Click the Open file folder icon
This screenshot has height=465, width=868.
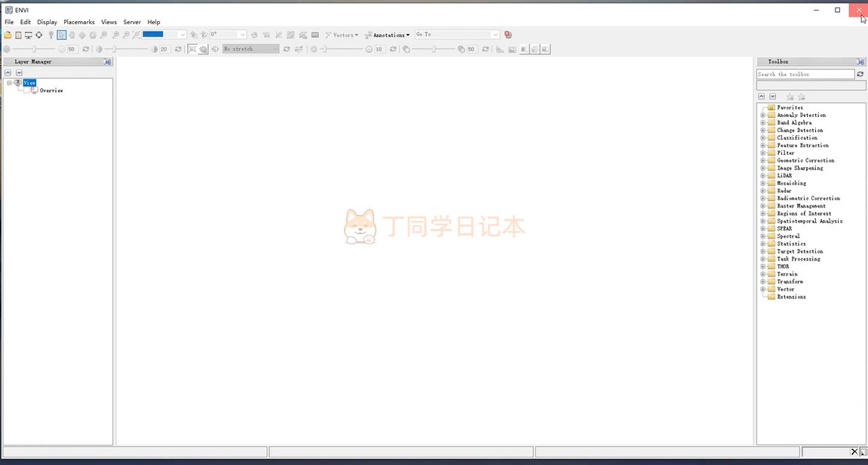click(x=8, y=35)
